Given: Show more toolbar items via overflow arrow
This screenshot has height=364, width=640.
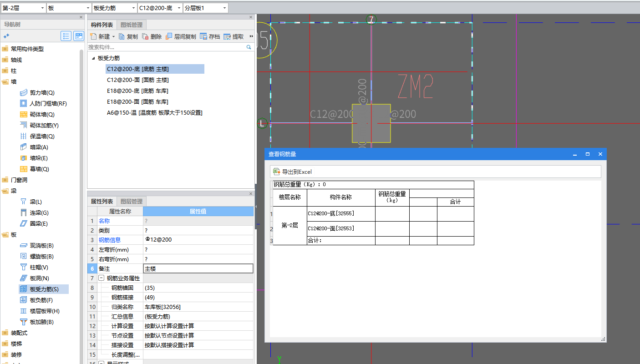Looking at the screenshot, I should pos(251,36).
